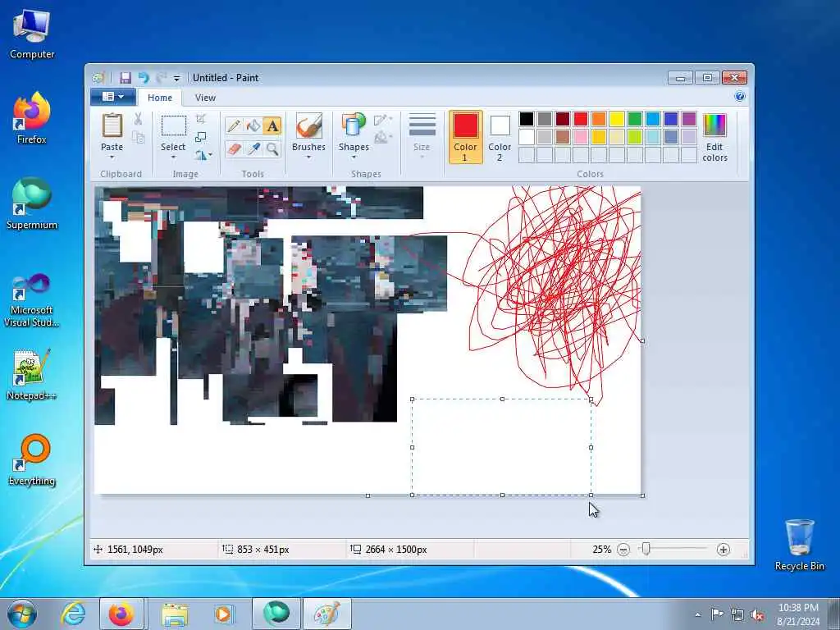Select the Recycle Bin desktop icon
This screenshot has width=840, height=630.
click(799, 545)
